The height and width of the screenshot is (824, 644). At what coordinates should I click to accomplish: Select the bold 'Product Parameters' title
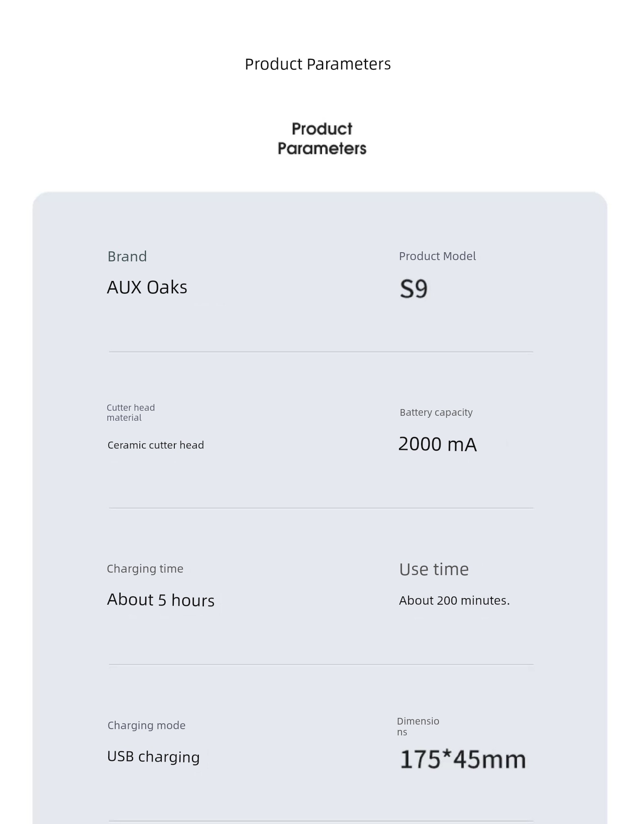322,139
